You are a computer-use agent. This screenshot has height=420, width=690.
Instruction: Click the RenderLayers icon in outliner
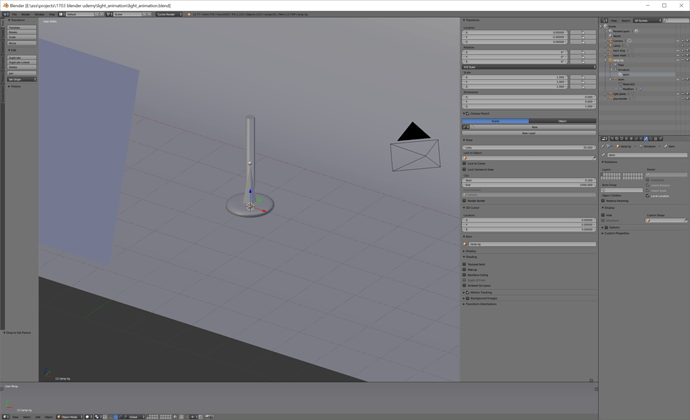(610, 31)
